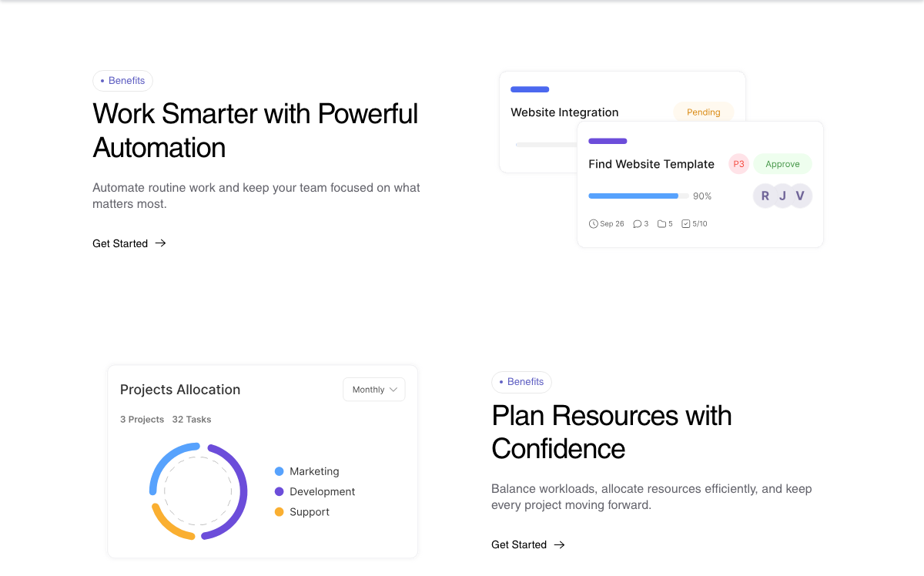Click arrow next to Automation Get Started
924x576 pixels.
tap(160, 243)
